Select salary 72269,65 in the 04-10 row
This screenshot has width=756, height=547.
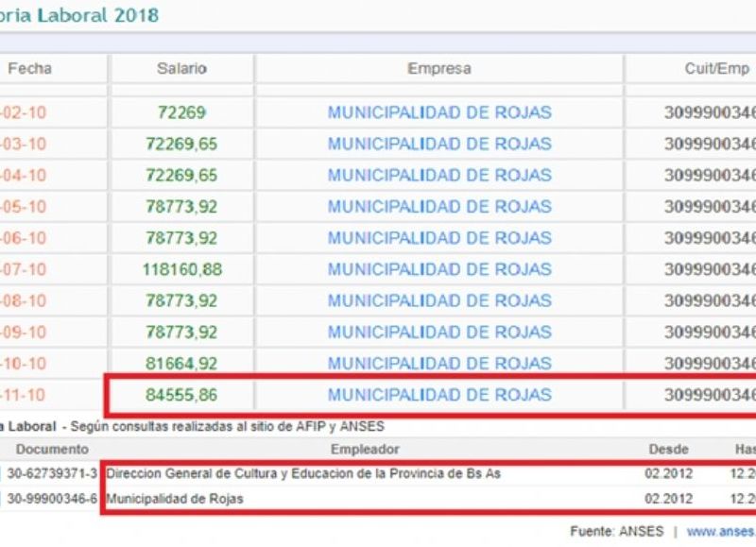(x=181, y=175)
